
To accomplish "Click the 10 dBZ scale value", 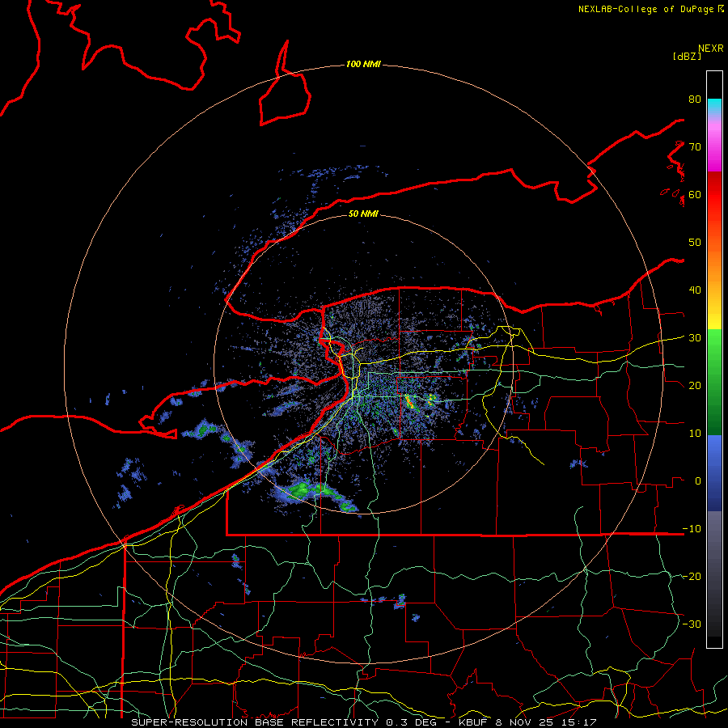I will (x=695, y=434).
